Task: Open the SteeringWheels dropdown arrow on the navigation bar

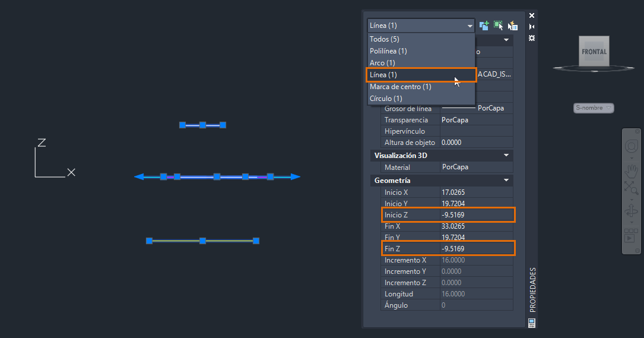Action: point(632,158)
